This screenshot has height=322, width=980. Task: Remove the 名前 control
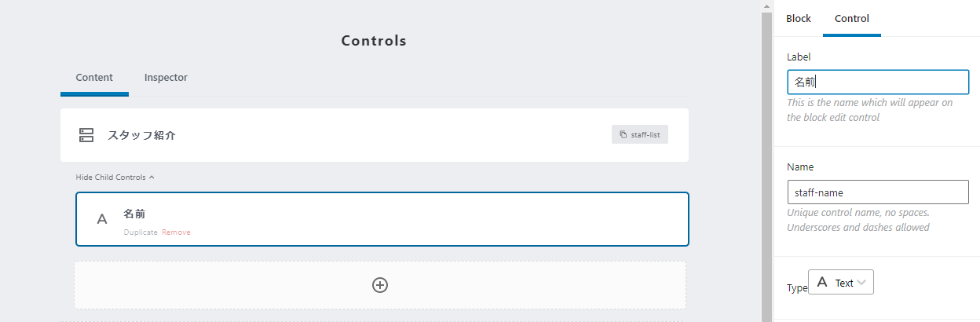point(176,232)
